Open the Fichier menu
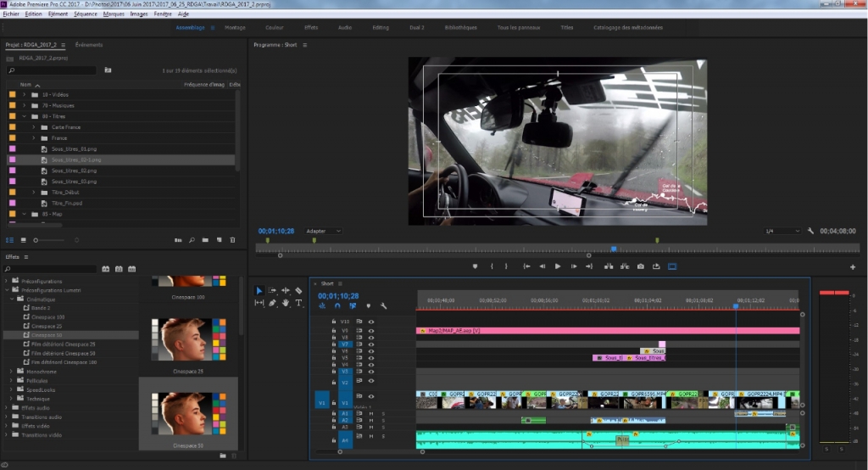The width and height of the screenshot is (868, 470). click(11, 14)
